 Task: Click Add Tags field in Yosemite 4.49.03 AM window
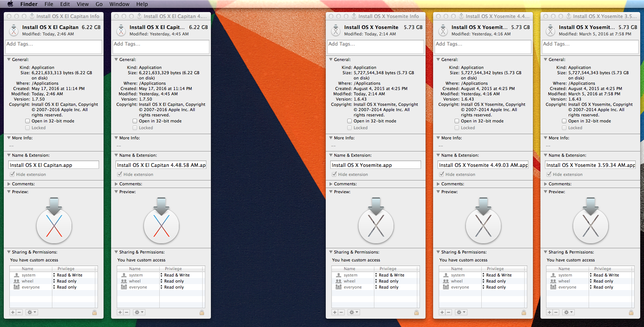tap(483, 47)
